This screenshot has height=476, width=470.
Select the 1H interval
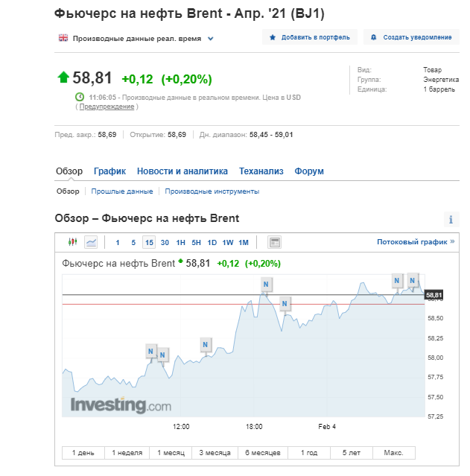click(x=181, y=243)
